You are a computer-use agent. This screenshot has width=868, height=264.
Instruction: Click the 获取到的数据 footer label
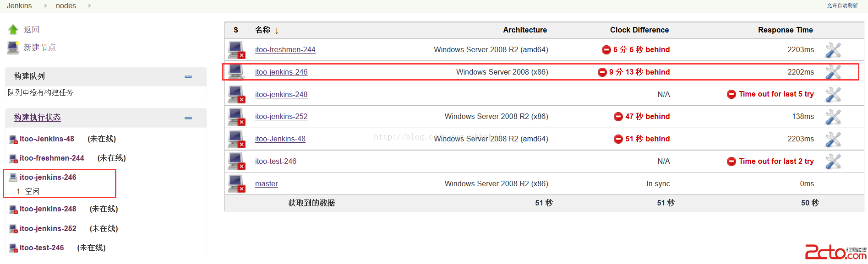311,203
